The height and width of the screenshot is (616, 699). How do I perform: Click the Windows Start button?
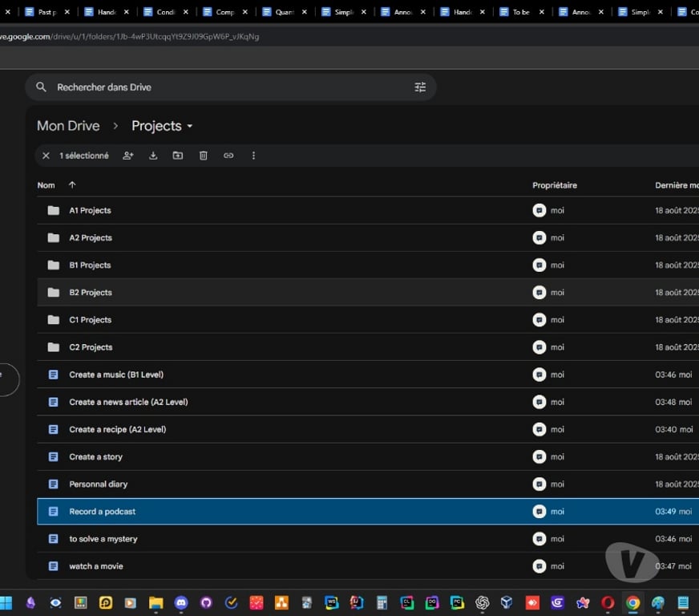(6, 602)
